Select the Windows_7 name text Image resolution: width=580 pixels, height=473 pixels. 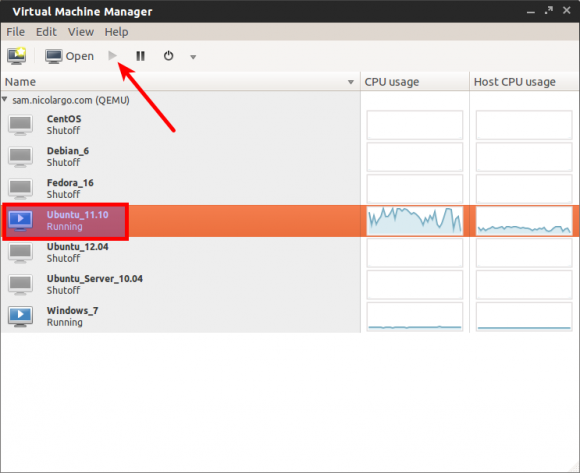point(72,310)
